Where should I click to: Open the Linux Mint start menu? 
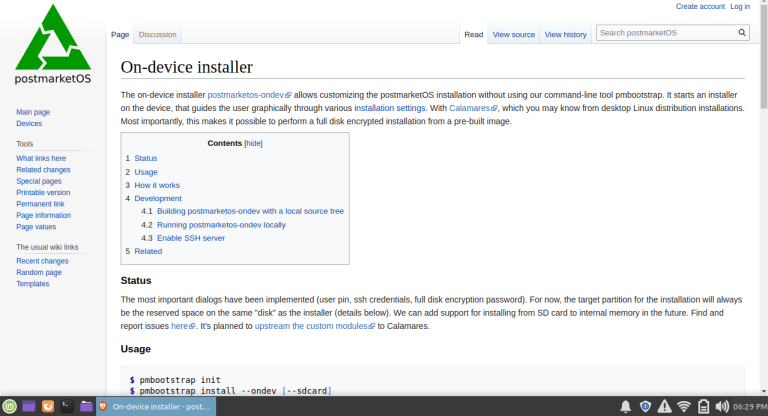coord(9,406)
